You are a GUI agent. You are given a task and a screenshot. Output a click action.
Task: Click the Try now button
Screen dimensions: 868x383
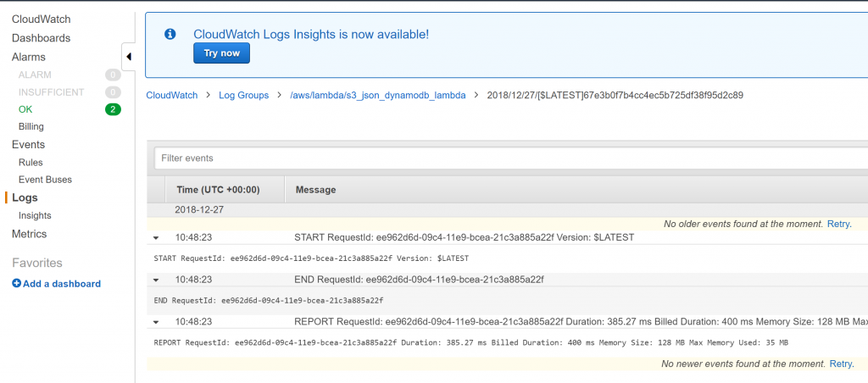tap(221, 53)
